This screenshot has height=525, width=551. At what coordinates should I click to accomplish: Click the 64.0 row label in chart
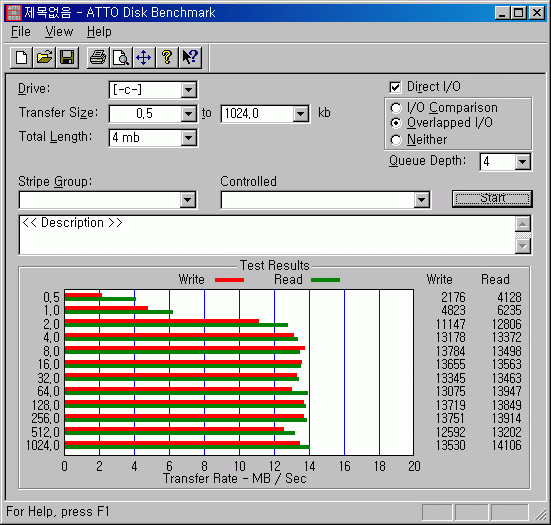[x=48, y=391]
